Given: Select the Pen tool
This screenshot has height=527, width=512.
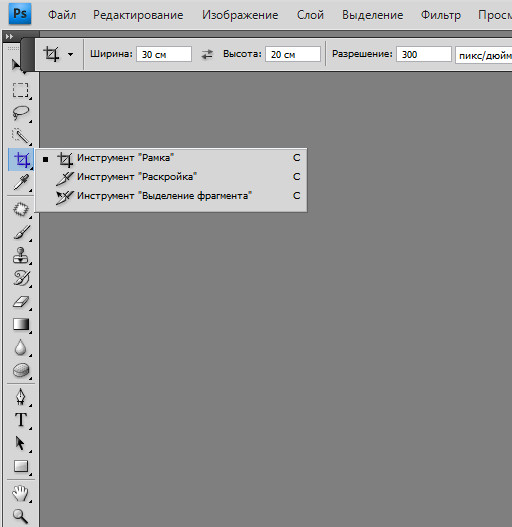Looking at the screenshot, I should pyautogui.click(x=21, y=397).
